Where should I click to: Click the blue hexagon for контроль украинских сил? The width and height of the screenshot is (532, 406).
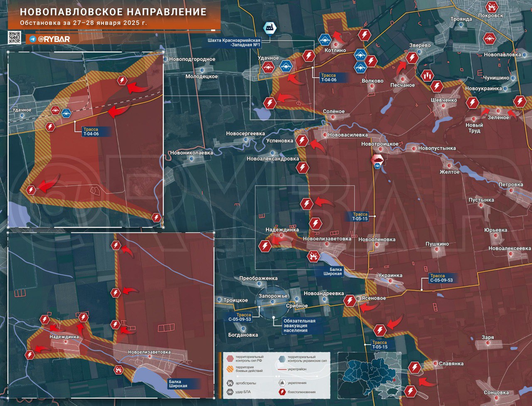(282, 359)
